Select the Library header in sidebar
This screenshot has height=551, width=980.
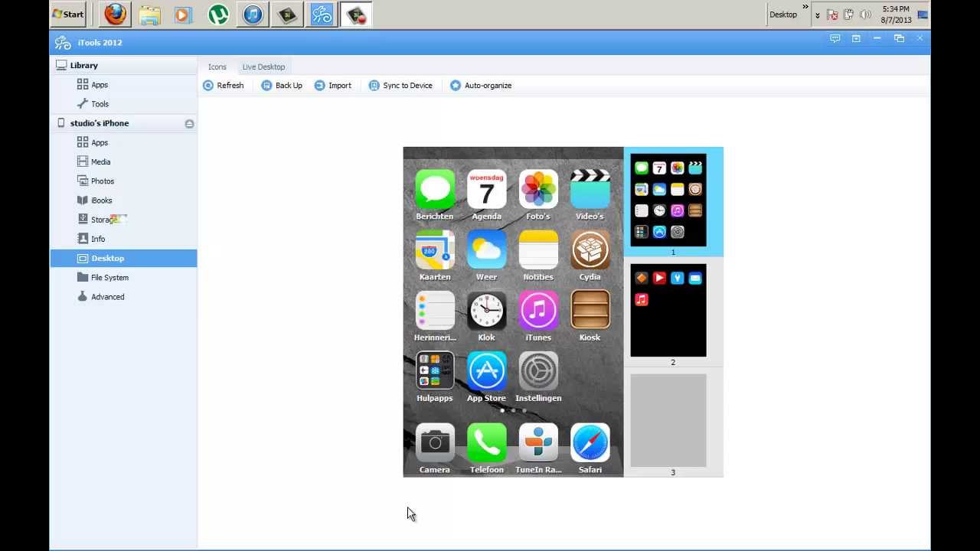tap(123, 65)
